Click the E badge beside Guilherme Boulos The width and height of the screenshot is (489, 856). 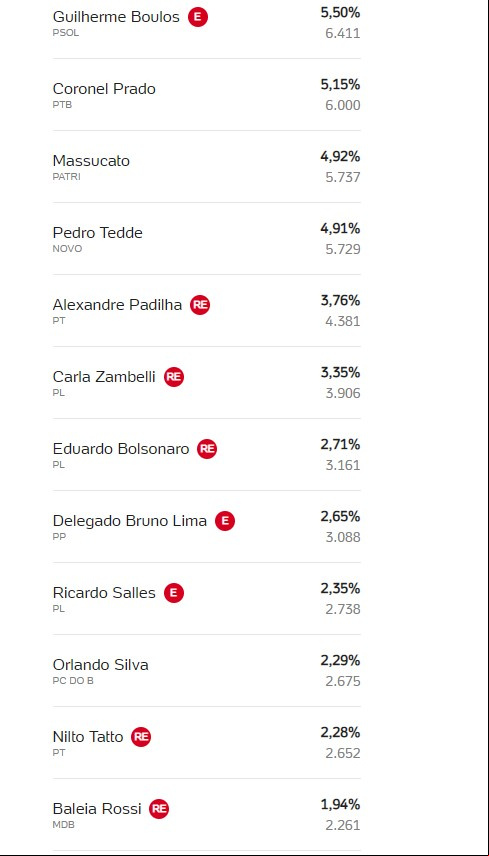tap(198, 17)
